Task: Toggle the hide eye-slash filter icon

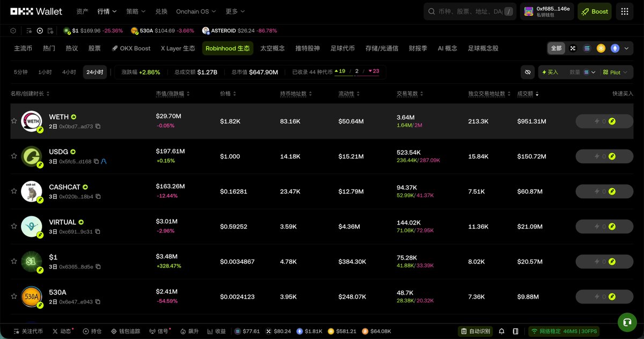Action: point(528,72)
